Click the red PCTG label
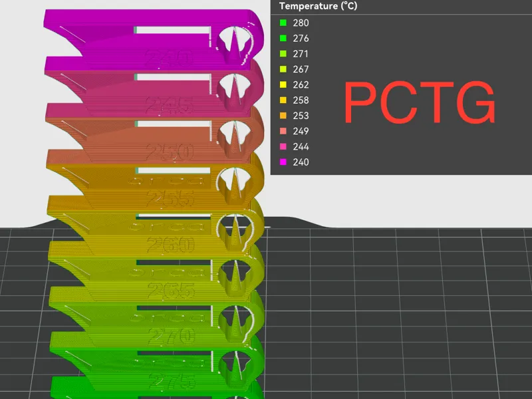Screen dimensions: 532x399 coord(420,102)
